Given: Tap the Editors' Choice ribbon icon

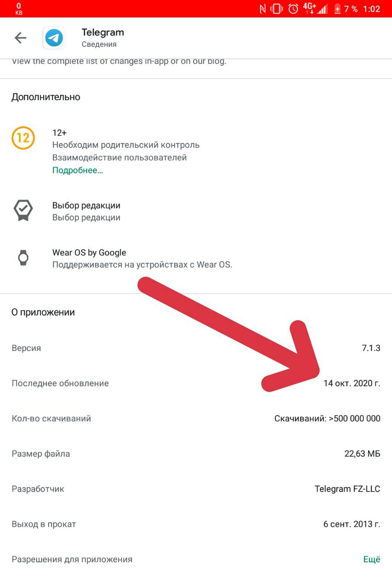Looking at the screenshot, I should (23, 211).
